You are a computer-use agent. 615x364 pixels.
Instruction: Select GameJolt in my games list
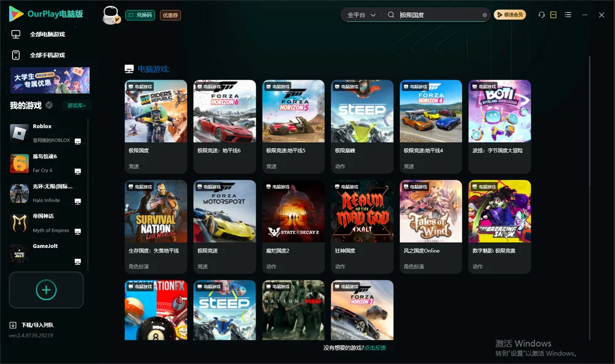point(46,253)
